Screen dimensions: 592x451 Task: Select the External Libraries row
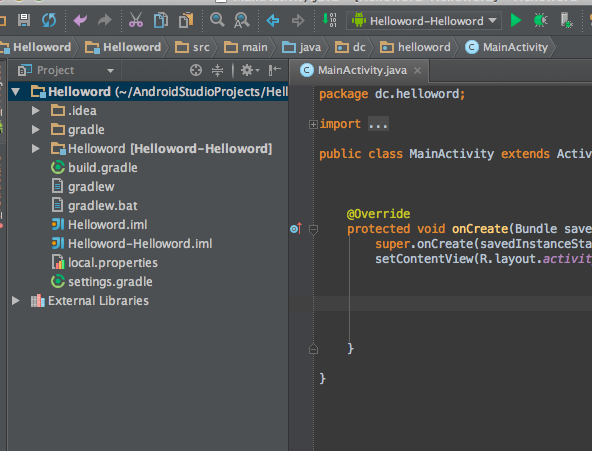148,300
